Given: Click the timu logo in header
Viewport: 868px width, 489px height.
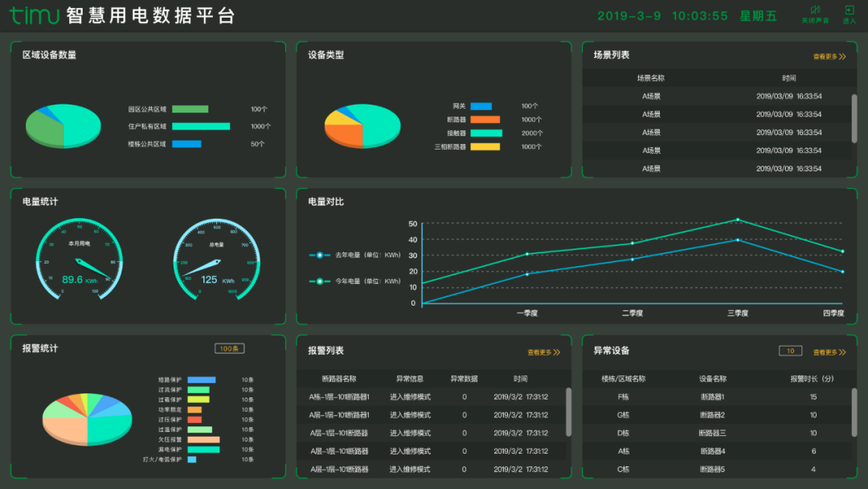Looking at the screenshot, I should [x=35, y=15].
